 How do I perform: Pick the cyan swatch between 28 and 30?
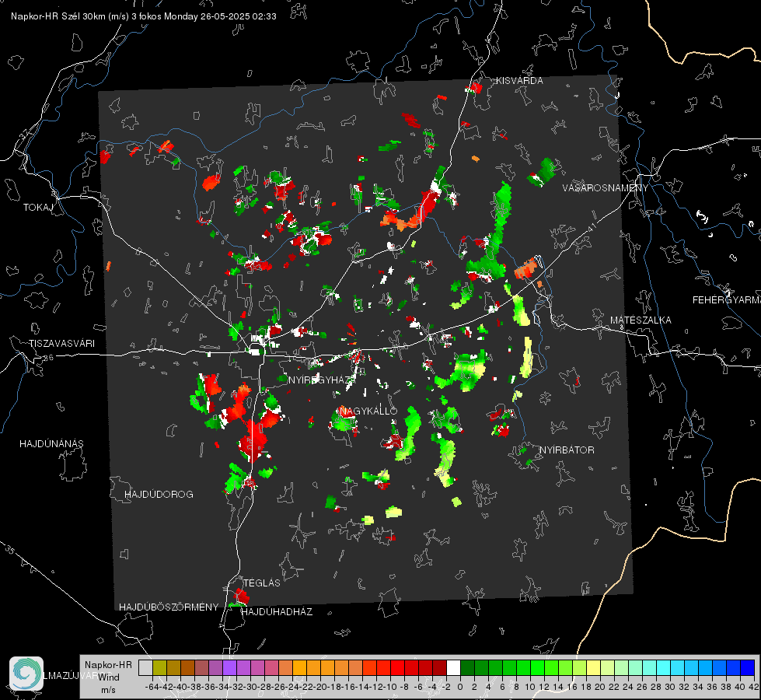[x=663, y=667]
